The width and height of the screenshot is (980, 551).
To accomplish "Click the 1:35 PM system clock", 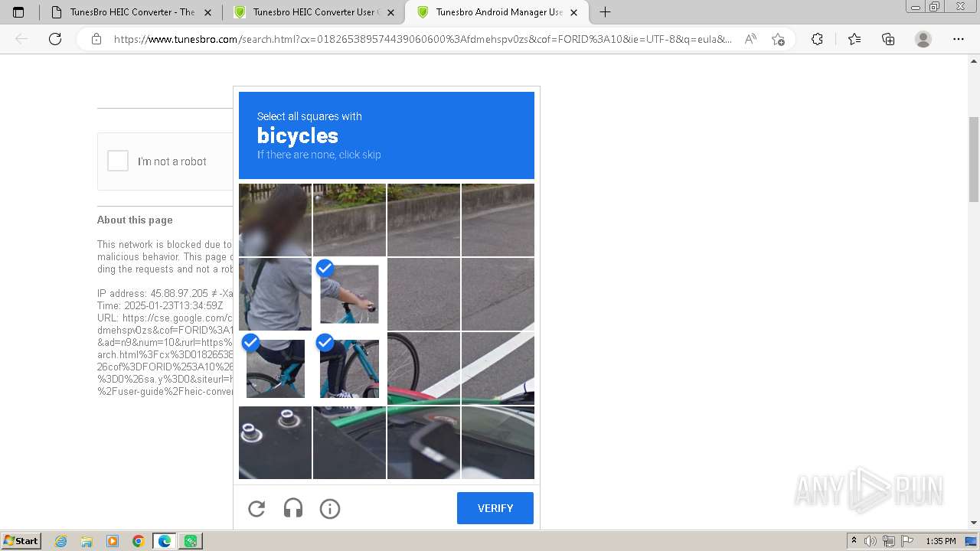I will click(x=941, y=541).
